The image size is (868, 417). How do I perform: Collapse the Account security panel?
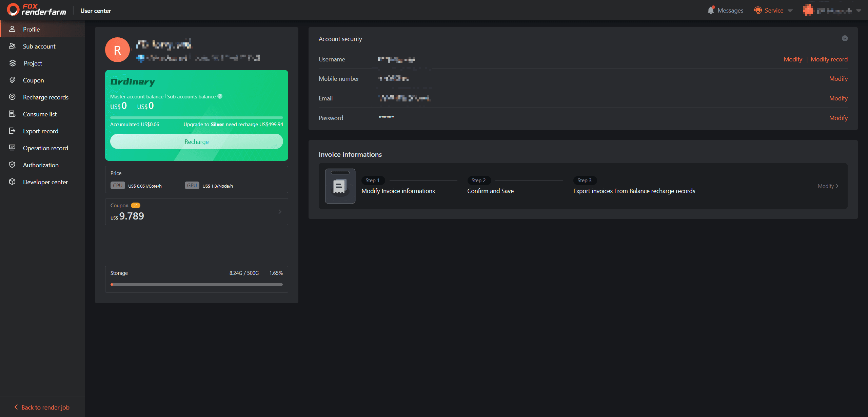[845, 38]
